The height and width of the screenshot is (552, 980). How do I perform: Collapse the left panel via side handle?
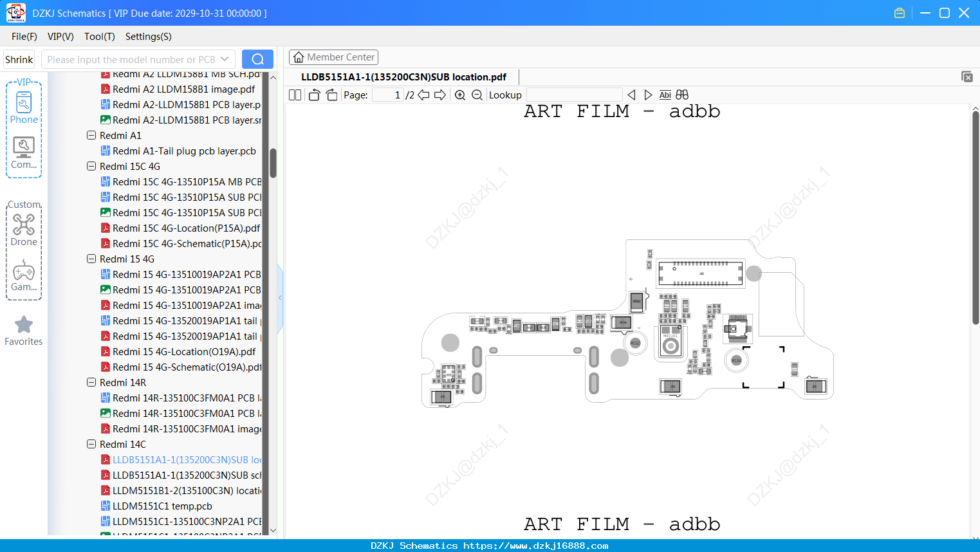point(280,298)
